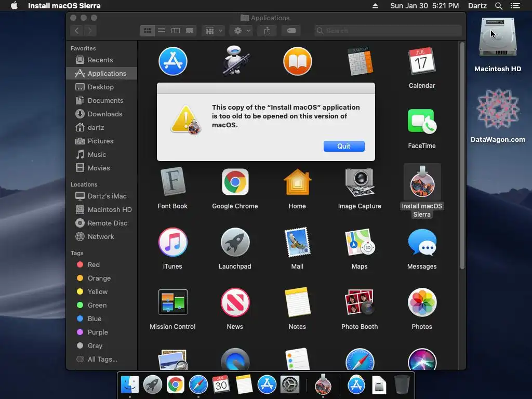Screen dimensions: 532x399
Task: Open the Books app icon
Action: [x=298, y=61]
